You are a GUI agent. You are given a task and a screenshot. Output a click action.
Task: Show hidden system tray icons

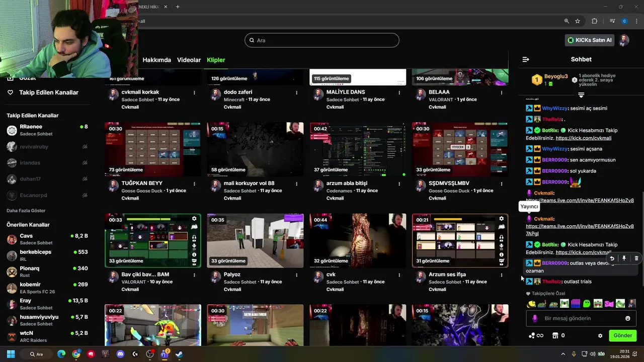tap(563, 354)
